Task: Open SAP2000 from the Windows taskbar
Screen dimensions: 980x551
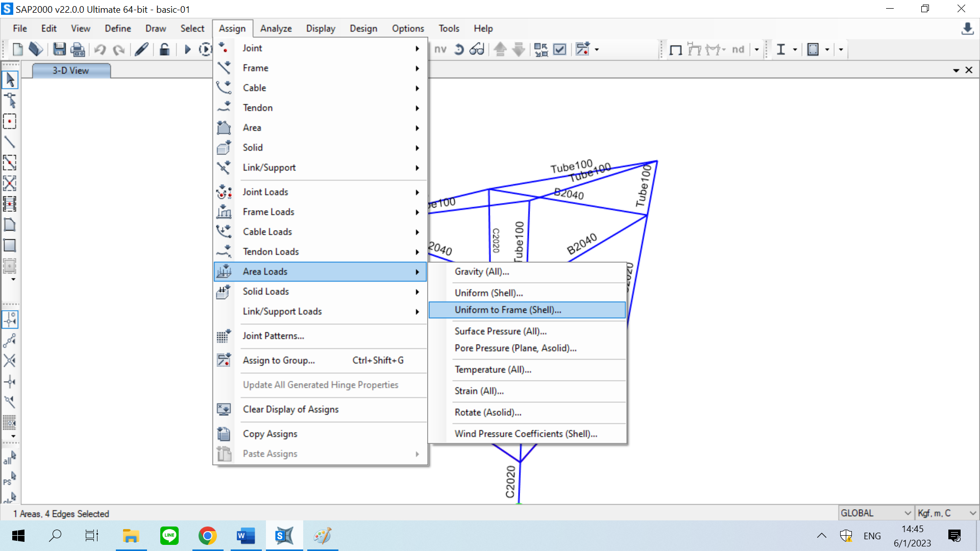Action: [284, 536]
